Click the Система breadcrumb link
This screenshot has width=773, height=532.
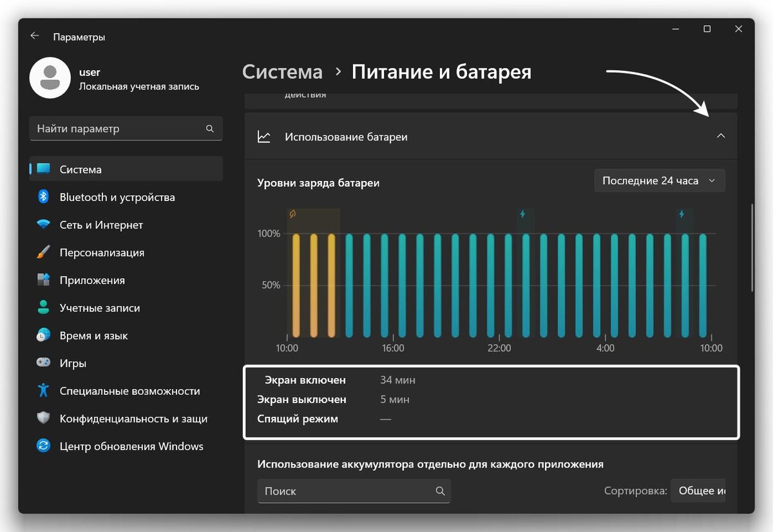pos(282,71)
